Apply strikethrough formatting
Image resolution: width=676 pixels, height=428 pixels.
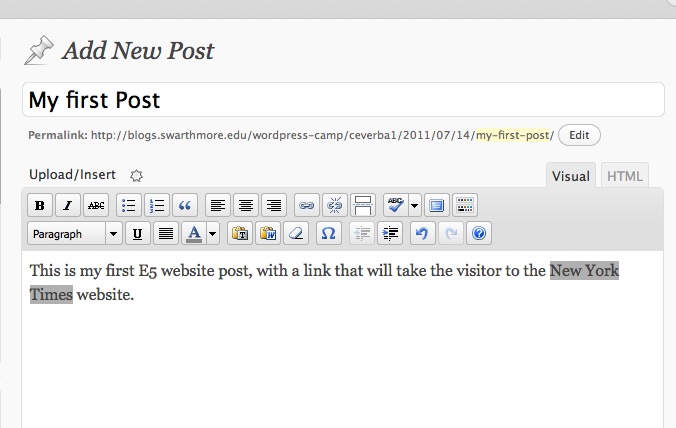point(96,205)
